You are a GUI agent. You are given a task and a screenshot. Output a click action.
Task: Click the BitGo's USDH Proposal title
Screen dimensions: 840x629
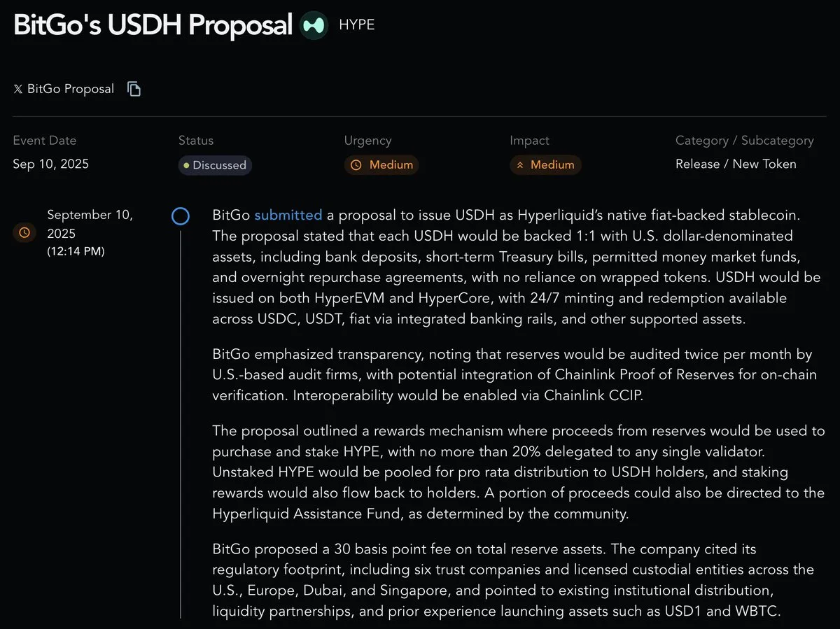pyautogui.click(x=153, y=26)
